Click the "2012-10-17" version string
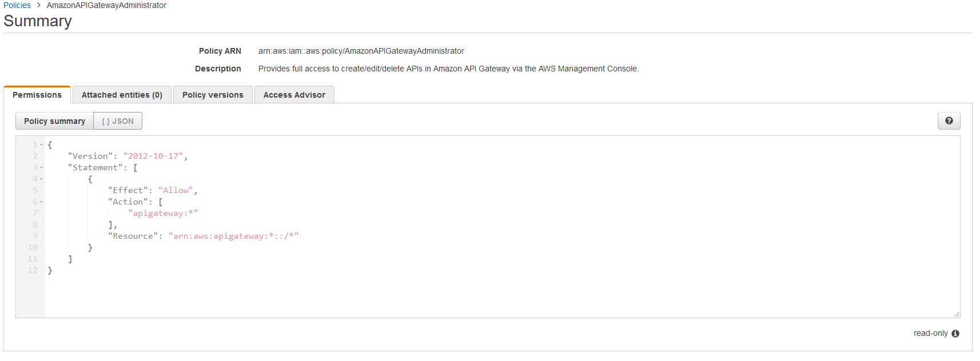 pyautogui.click(x=153, y=156)
